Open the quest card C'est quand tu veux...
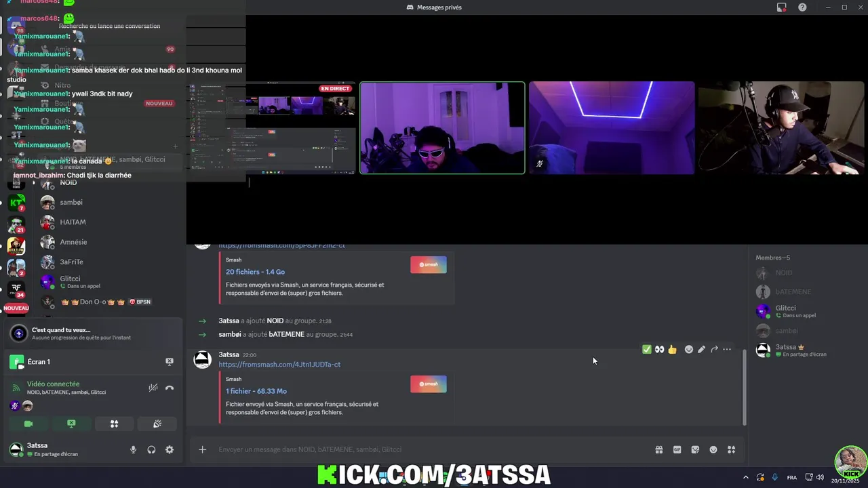The height and width of the screenshot is (488, 868). click(x=93, y=333)
